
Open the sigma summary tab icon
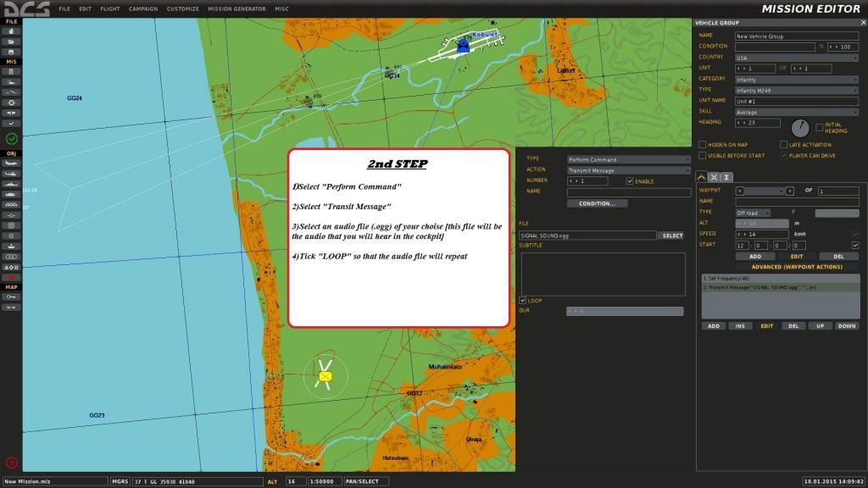pos(727,177)
